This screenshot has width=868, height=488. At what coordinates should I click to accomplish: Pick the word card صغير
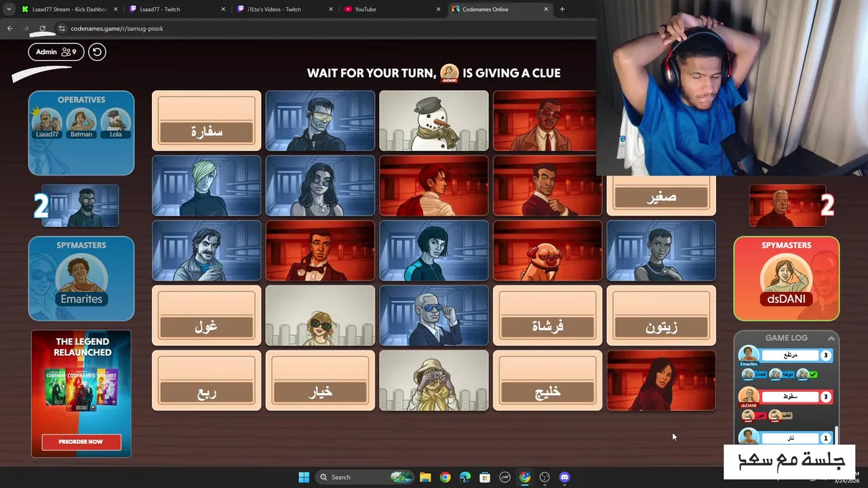(661, 195)
